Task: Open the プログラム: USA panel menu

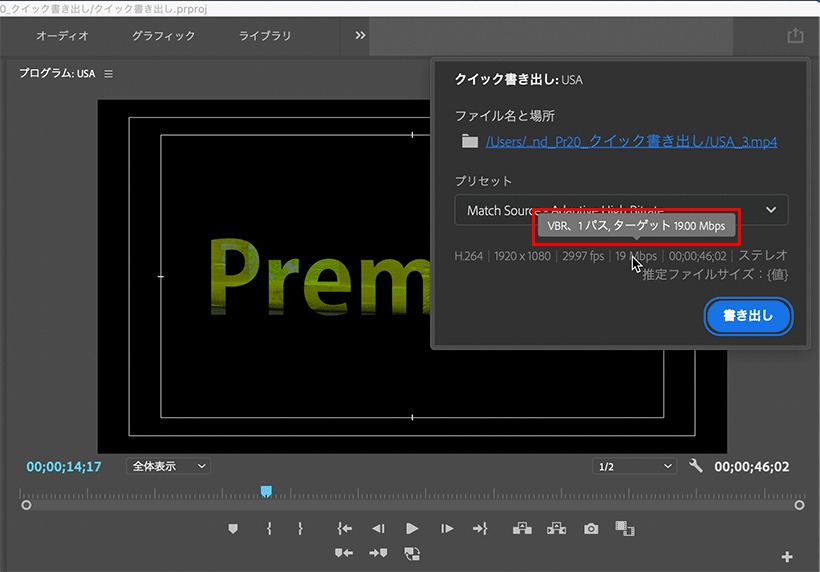Action: (108, 74)
